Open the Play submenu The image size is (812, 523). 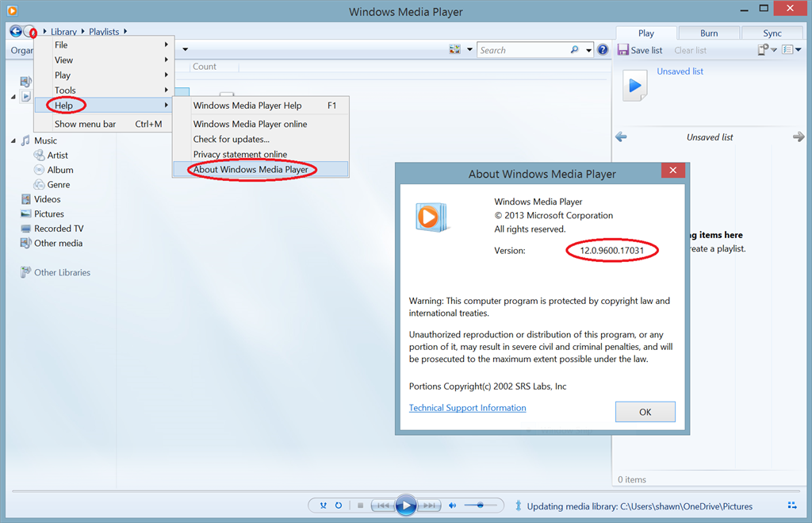[x=105, y=75]
